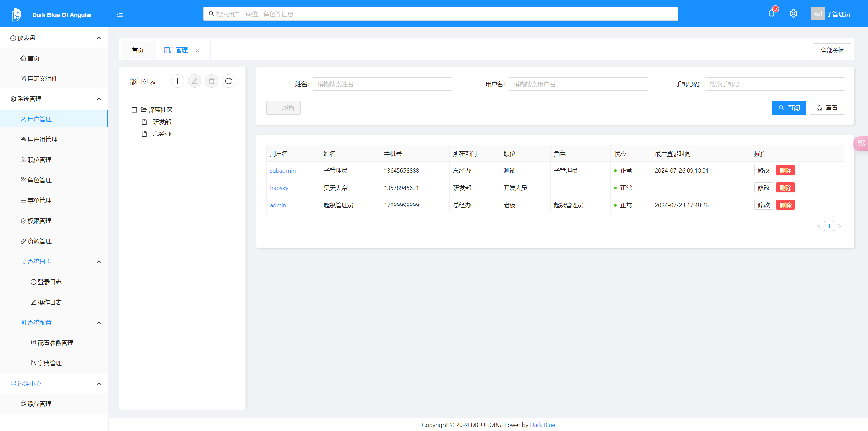This screenshot has height=431, width=868.
Task: Add a department with plus icon
Action: click(178, 81)
